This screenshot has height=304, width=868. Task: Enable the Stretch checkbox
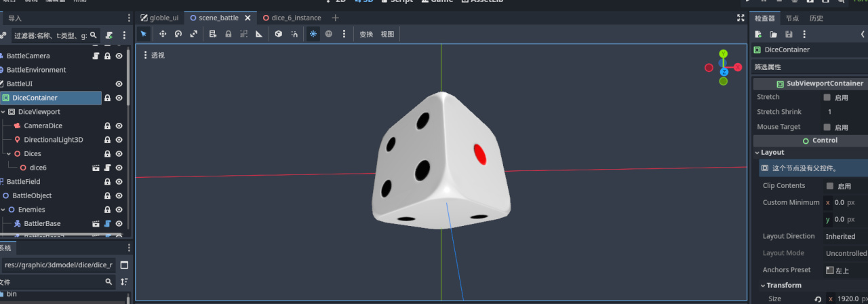click(x=827, y=98)
